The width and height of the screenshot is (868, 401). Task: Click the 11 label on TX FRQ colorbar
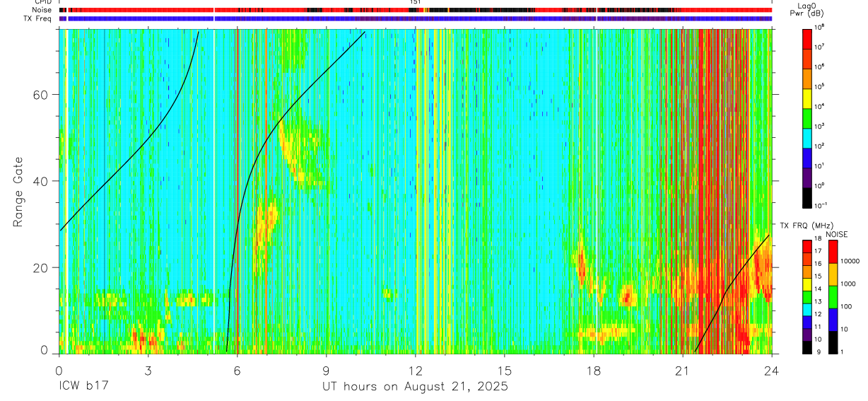817,327
